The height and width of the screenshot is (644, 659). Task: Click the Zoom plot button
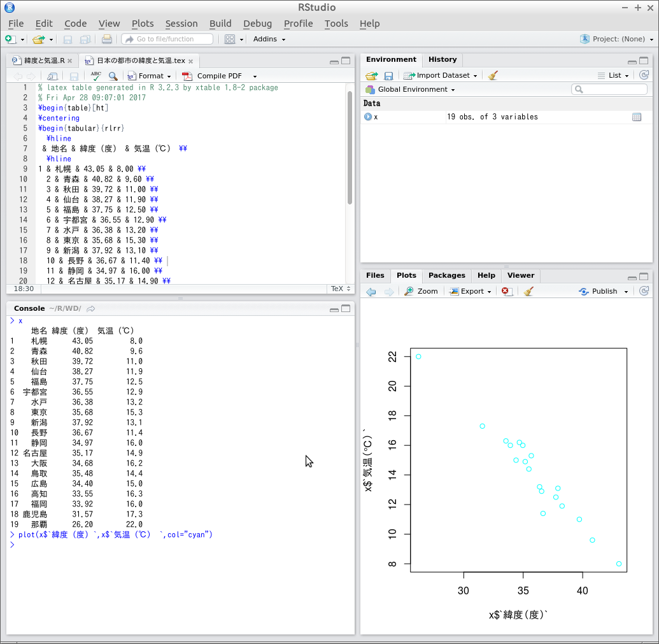pyautogui.click(x=421, y=291)
